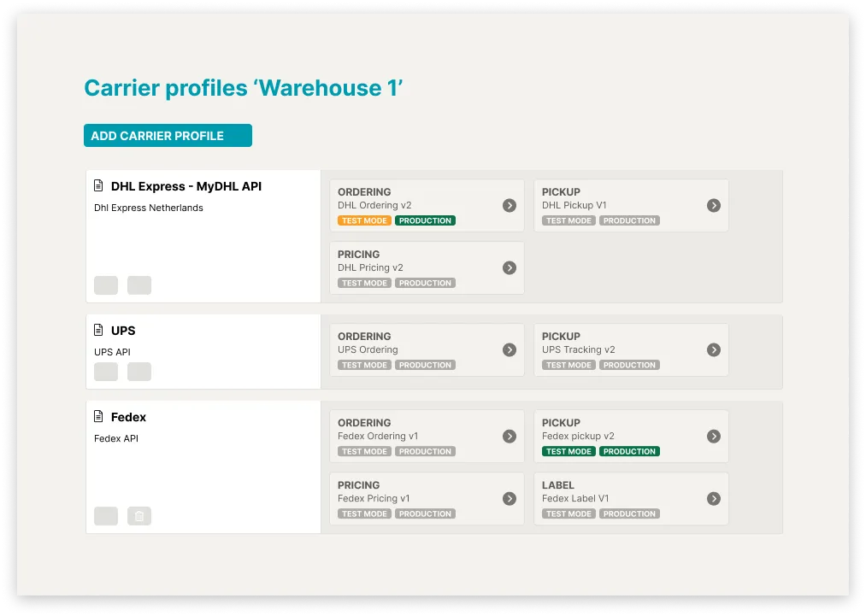Click the 'UPS Tracking v2' service text

click(578, 350)
